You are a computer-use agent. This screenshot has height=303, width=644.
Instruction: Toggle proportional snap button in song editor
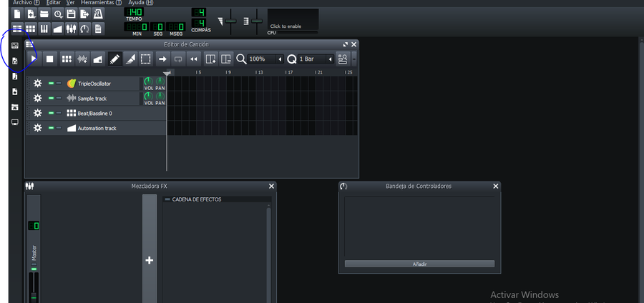point(343,59)
